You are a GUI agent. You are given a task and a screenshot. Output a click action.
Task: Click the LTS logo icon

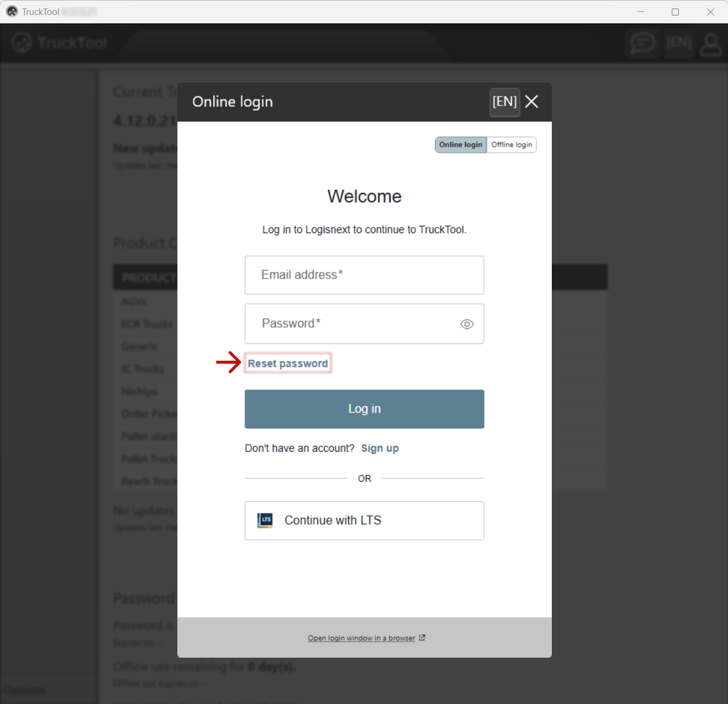point(265,520)
